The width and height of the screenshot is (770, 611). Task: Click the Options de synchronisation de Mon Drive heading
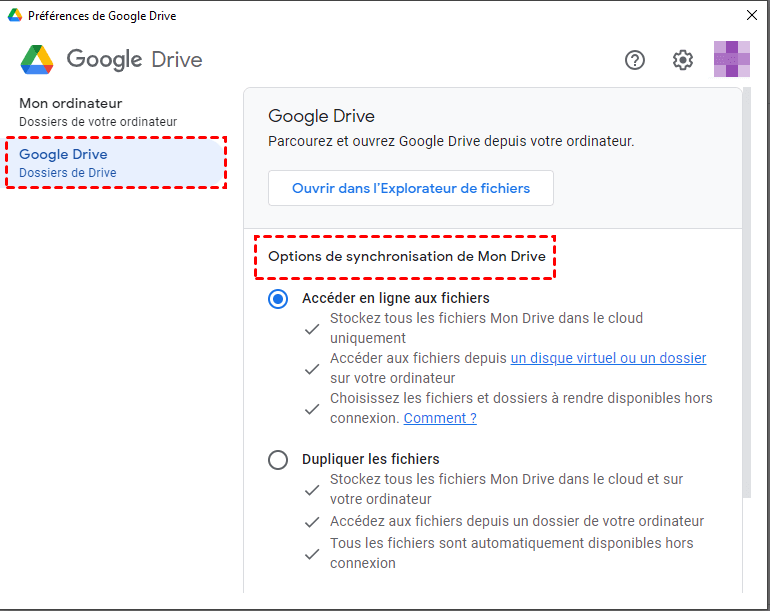pos(407,256)
